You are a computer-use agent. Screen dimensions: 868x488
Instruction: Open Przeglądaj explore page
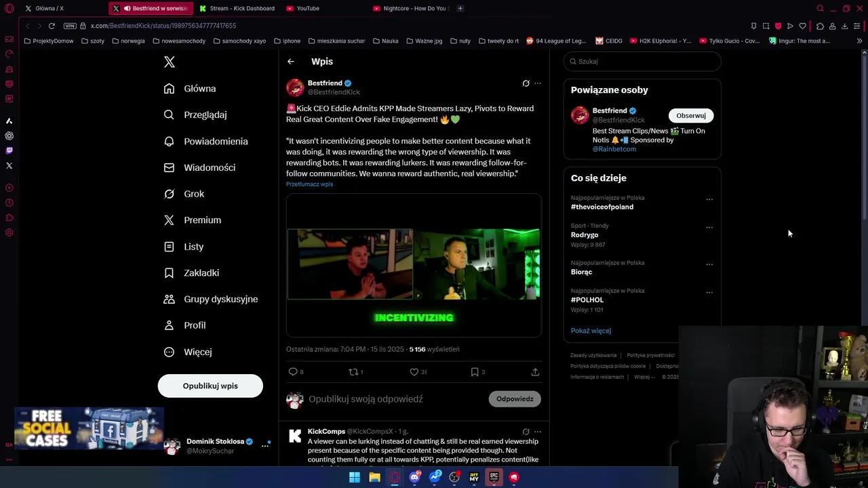tap(195, 115)
